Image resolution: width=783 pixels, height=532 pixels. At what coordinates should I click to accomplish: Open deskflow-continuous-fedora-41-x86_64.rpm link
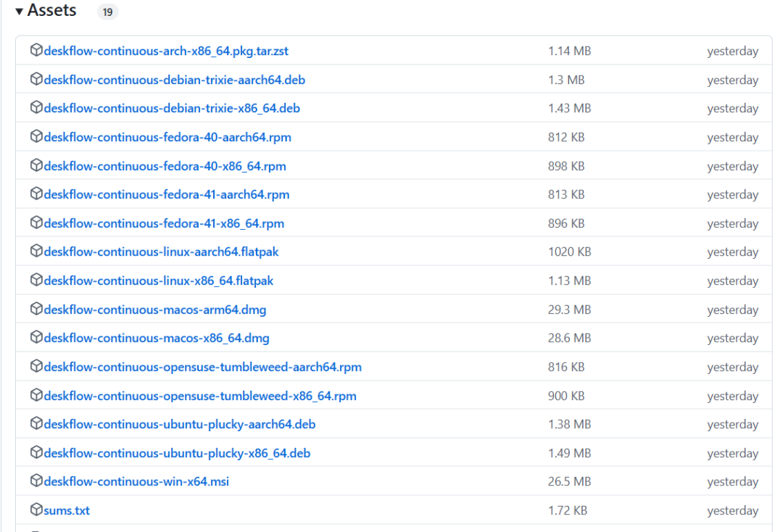pos(164,223)
